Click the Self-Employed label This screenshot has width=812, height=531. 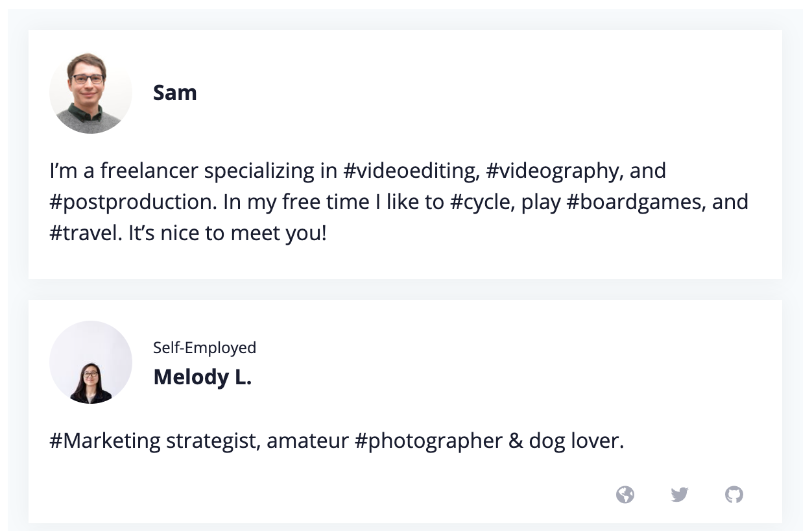click(204, 348)
